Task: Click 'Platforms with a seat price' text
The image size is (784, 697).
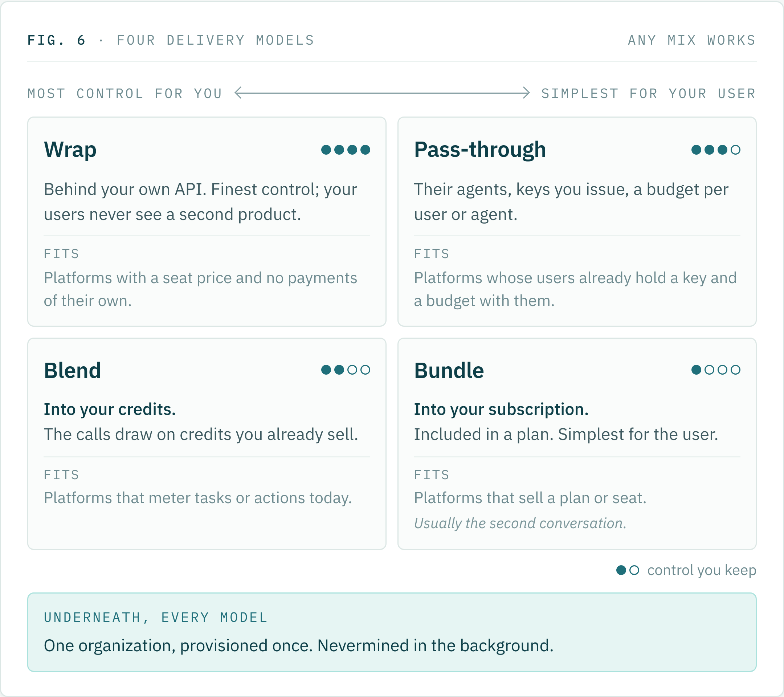Action: [x=201, y=289]
